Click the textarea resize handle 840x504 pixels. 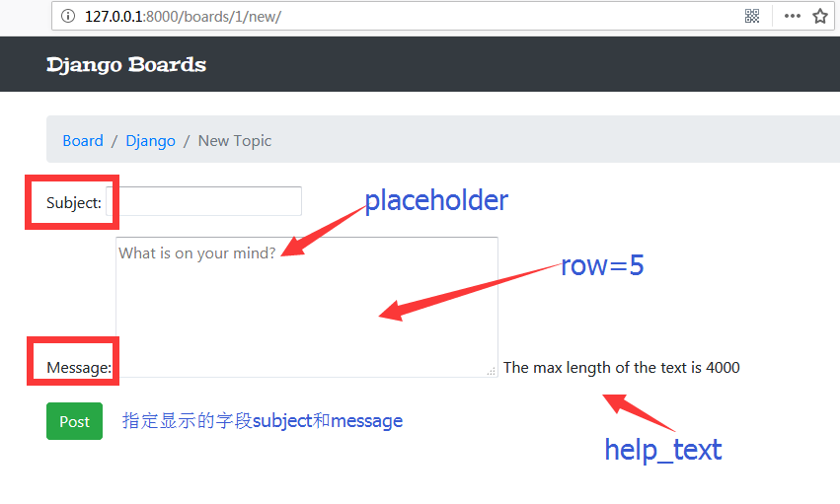[x=492, y=371]
